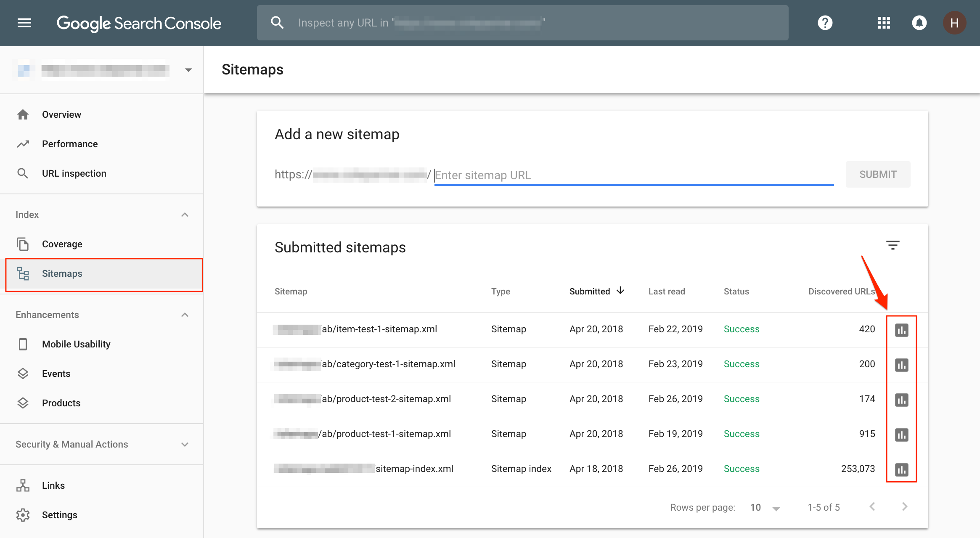Collapse the Enhancements section
980x538 pixels.
tap(185, 315)
